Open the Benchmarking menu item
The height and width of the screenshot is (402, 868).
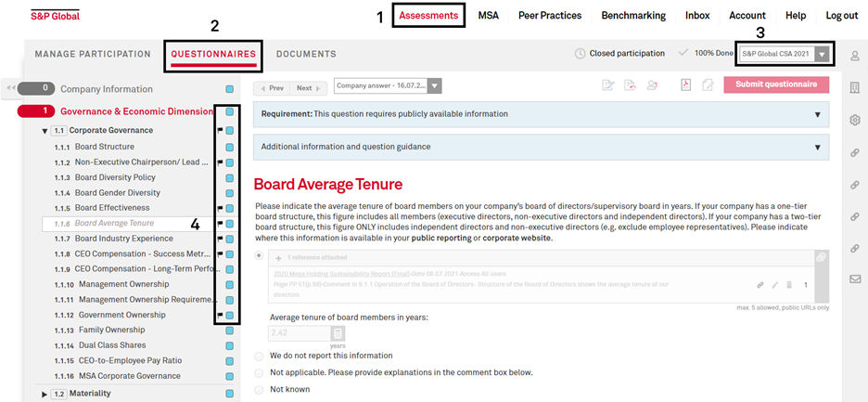633,16
